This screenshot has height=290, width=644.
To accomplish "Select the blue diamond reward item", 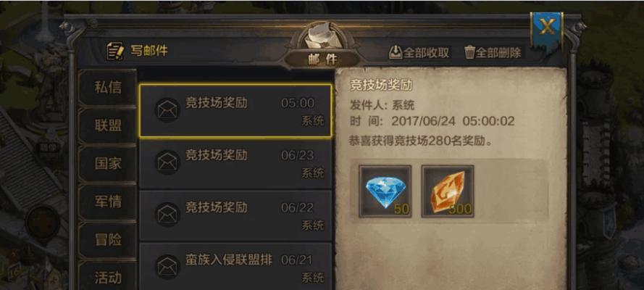I will tap(385, 191).
